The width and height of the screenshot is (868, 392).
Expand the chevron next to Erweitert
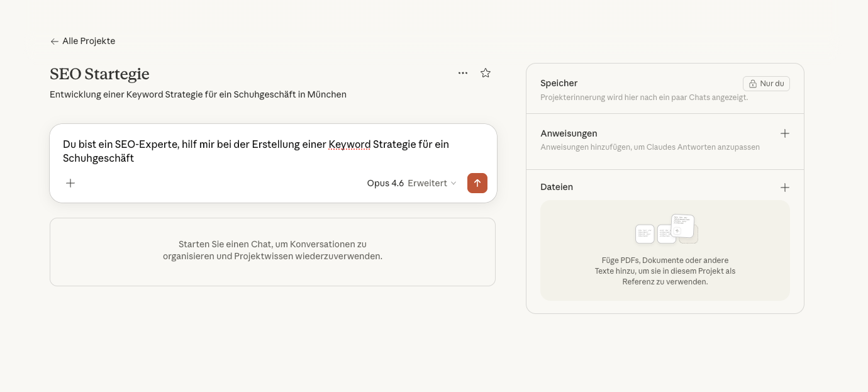click(x=453, y=184)
